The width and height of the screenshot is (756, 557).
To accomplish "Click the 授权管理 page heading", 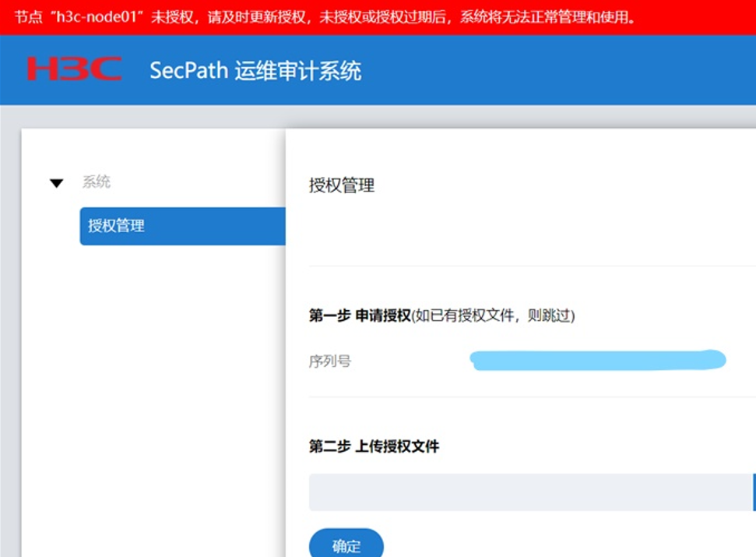I will click(x=342, y=185).
